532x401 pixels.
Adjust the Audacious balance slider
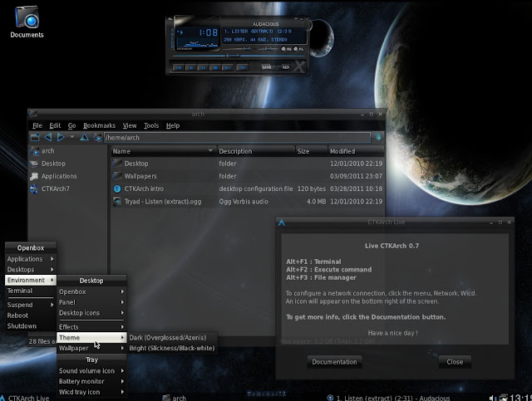point(268,49)
